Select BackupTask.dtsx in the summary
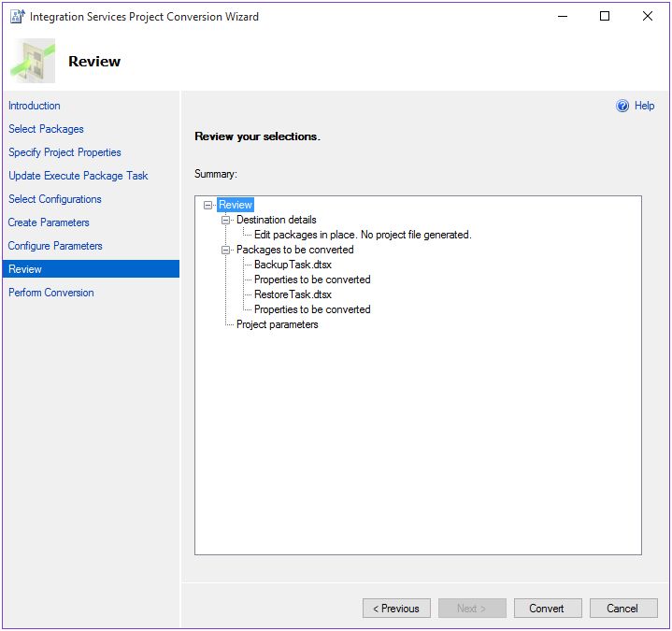672x631 pixels. click(x=293, y=265)
